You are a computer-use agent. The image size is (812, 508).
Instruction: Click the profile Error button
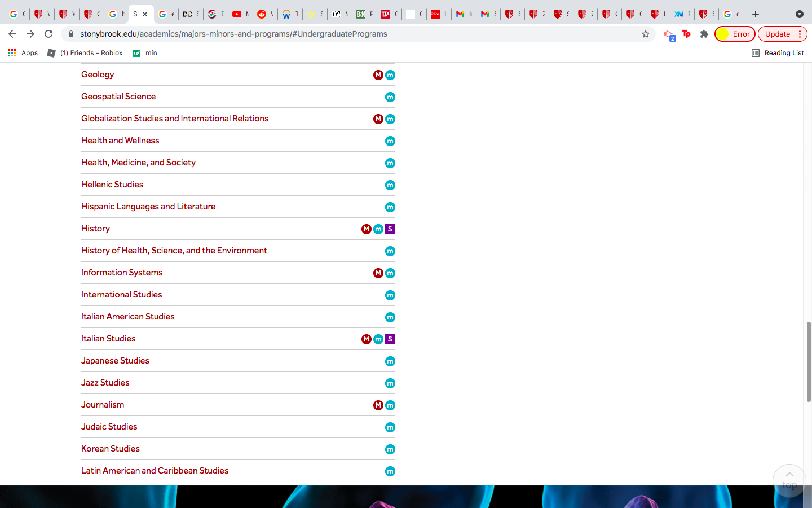(735, 34)
